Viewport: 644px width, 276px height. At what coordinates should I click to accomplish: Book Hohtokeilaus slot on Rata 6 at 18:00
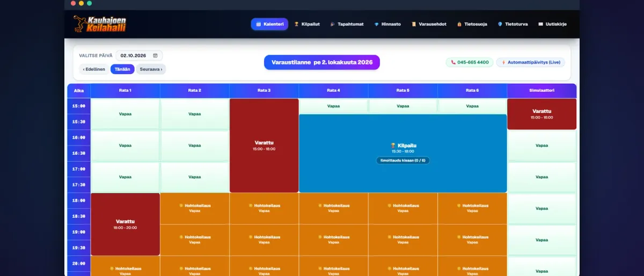click(x=472, y=208)
